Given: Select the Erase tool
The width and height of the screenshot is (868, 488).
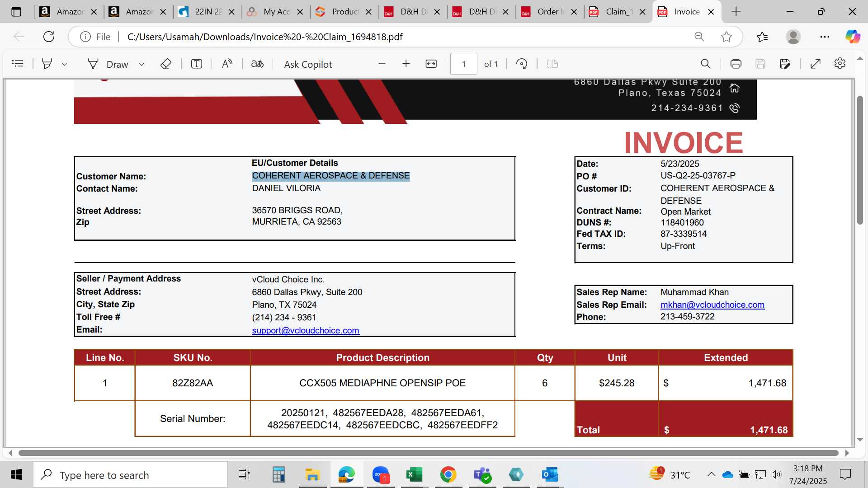Looking at the screenshot, I should [x=166, y=64].
